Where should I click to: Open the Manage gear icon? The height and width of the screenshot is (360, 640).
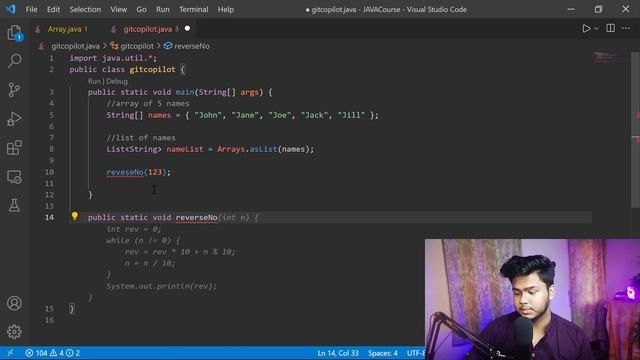pyautogui.click(x=14, y=331)
